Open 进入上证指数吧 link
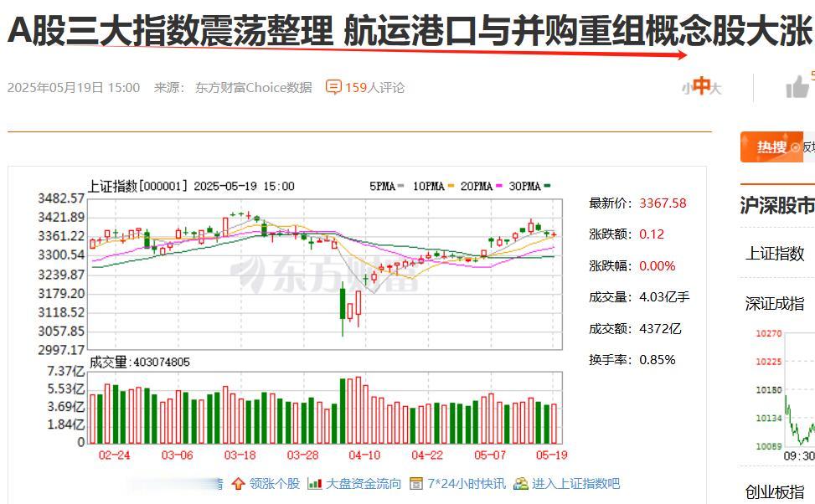This screenshot has height=504, width=815. tap(575, 484)
